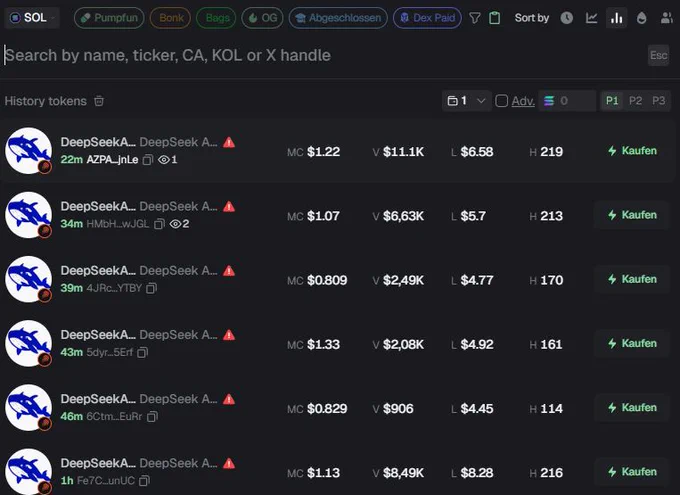Clear history tokens with trash icon

click(99, 101)
